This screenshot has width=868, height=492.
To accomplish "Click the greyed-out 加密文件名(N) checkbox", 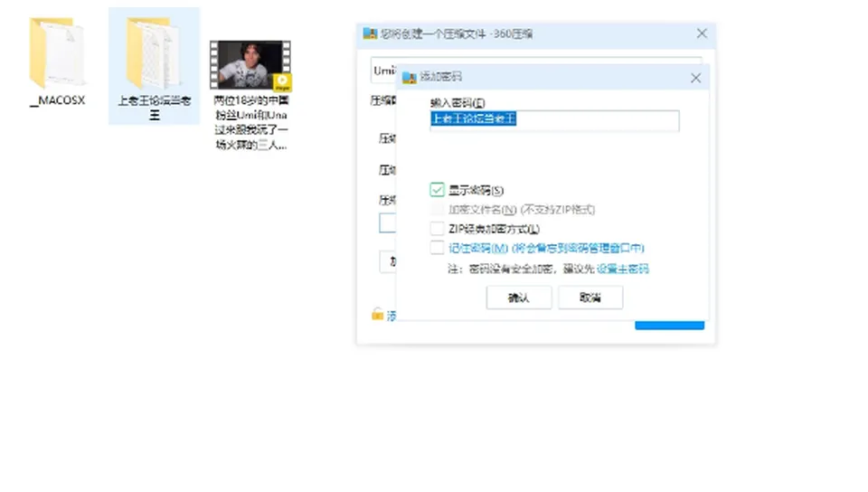I will (437, 209).
